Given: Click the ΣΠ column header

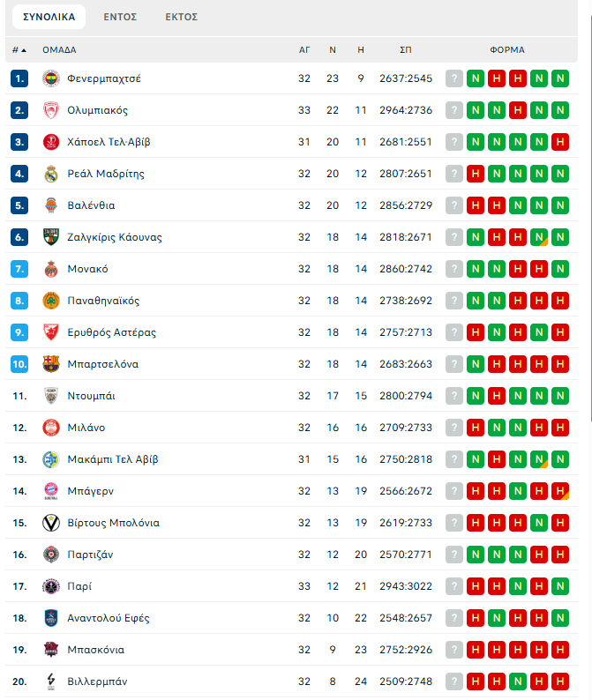Looking at the screenshot, I should [x=405, y=50].
